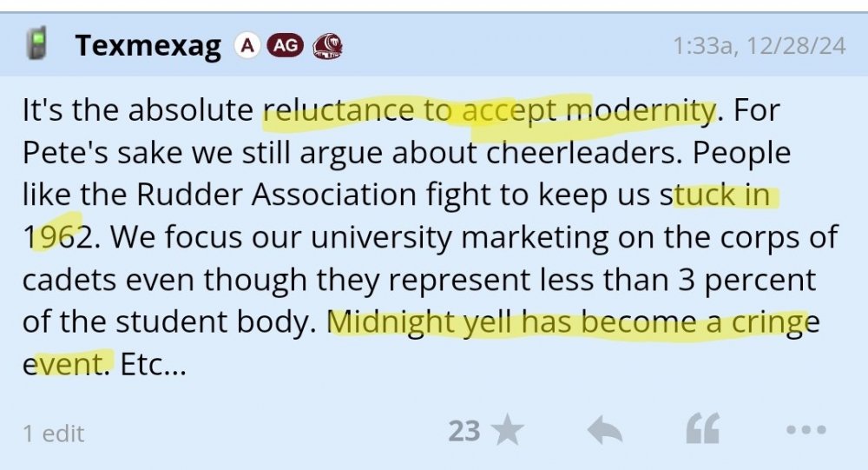Reply to post using the arrow icon

[x=605, y=430]
